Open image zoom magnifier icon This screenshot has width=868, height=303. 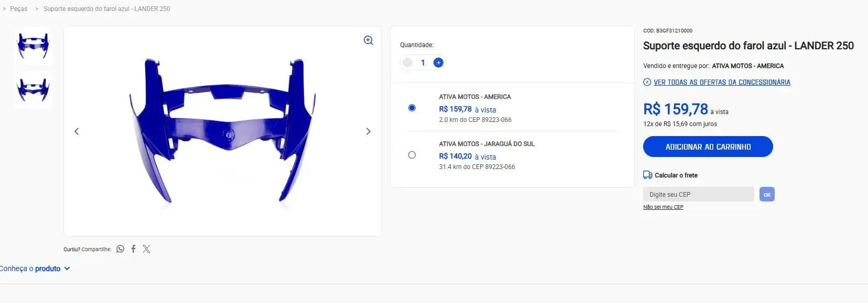(368, 40)
